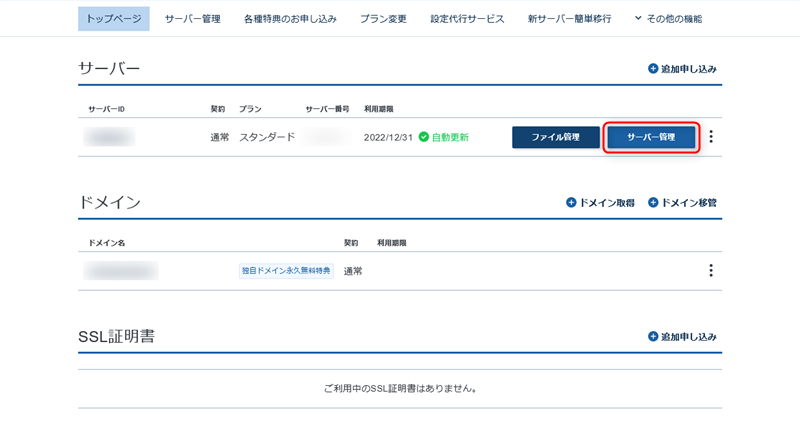Click the 独自ドメイン永久無料特典 badge
The height and width of the screenshot is (423, 800).
286,271
